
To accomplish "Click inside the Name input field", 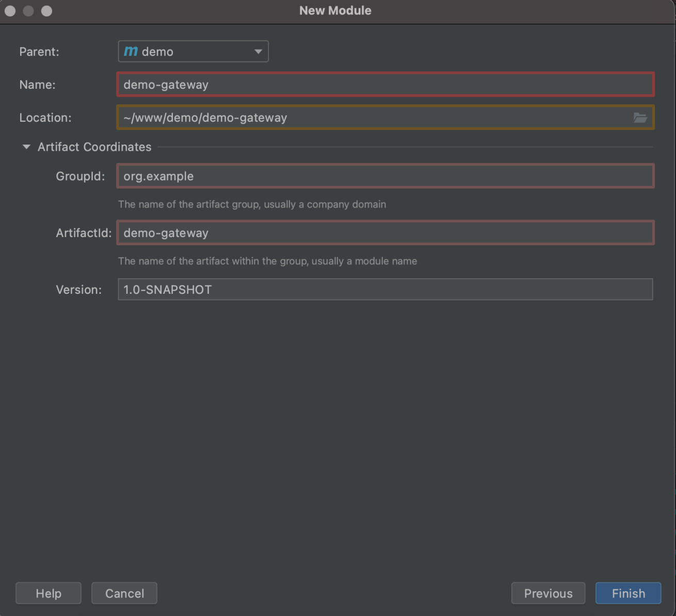I will [385, 85].
